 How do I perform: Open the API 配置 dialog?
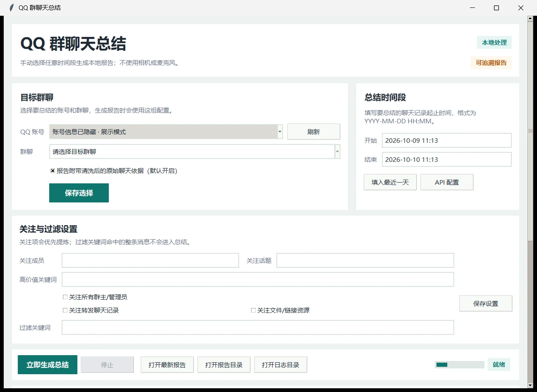click(x=447, y=182)
